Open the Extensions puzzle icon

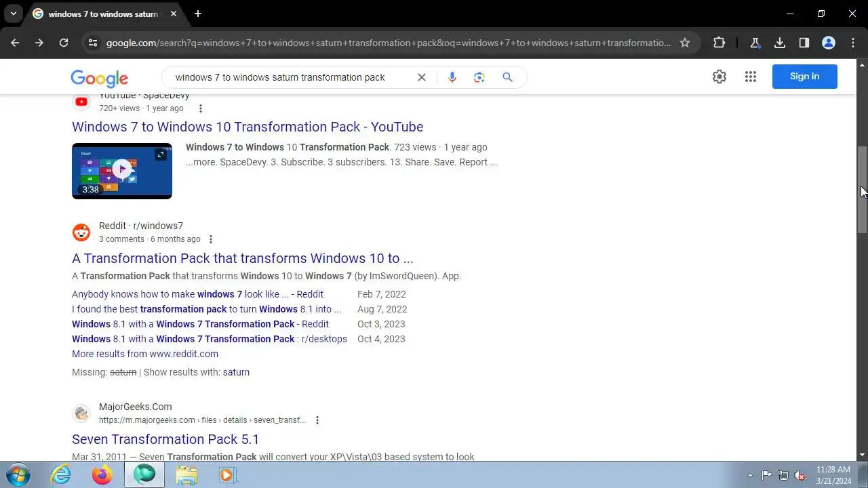pyautogui.click(x=719, y=43)
